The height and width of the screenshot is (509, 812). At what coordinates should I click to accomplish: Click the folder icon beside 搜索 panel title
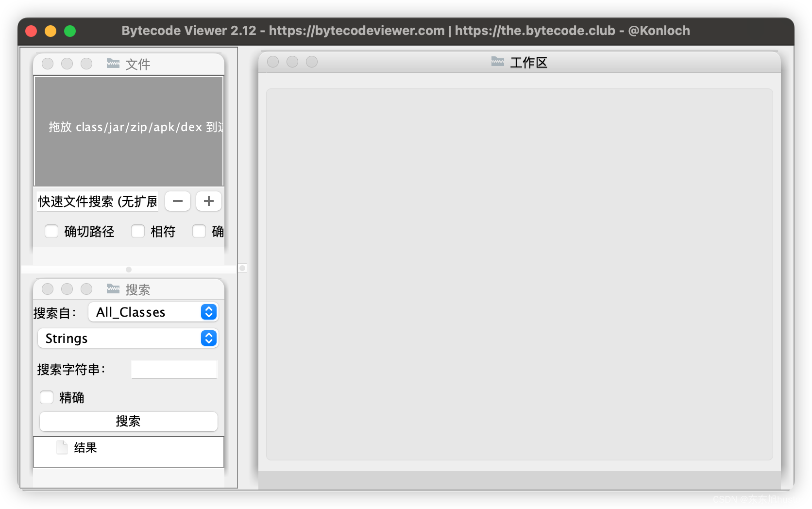[113, 288]
